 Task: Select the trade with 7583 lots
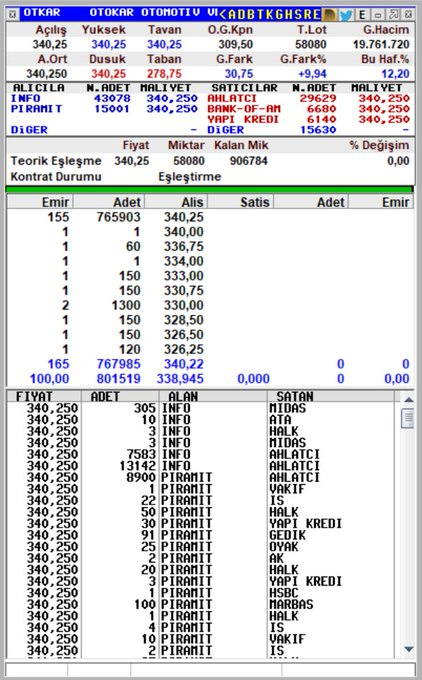click(x=202, y=454)
